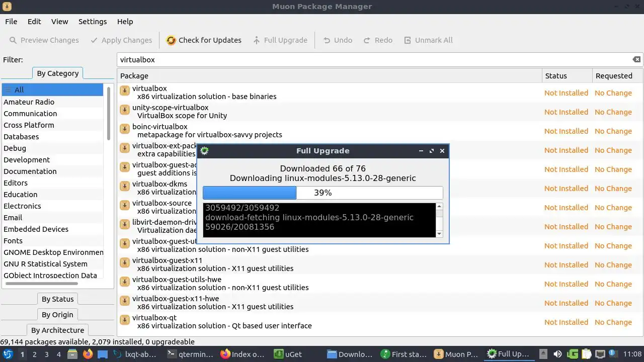Switch to By Status filter
Image resolution: width=644 pixels, height=362 pixels.
pos(57,299)
